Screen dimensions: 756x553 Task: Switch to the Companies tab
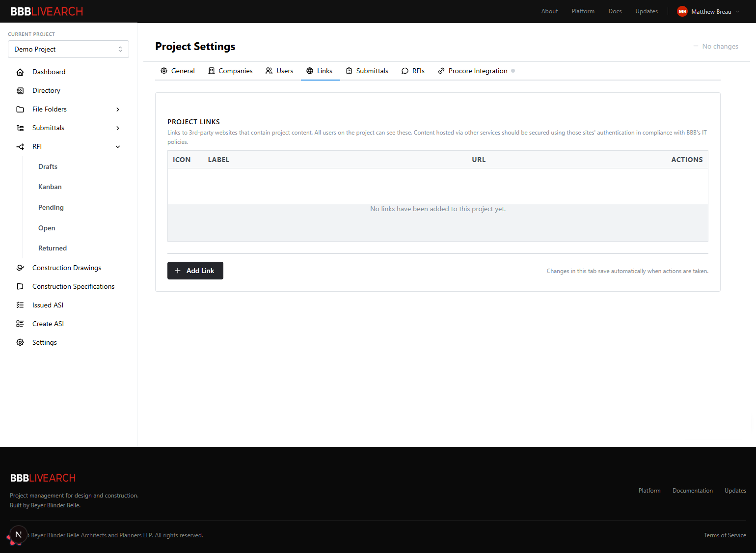(230, 71)
